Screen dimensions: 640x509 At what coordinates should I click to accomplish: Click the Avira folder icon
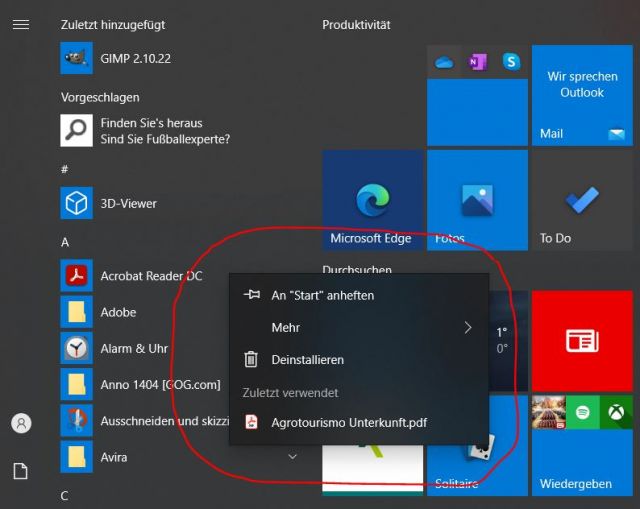[76, 457]
